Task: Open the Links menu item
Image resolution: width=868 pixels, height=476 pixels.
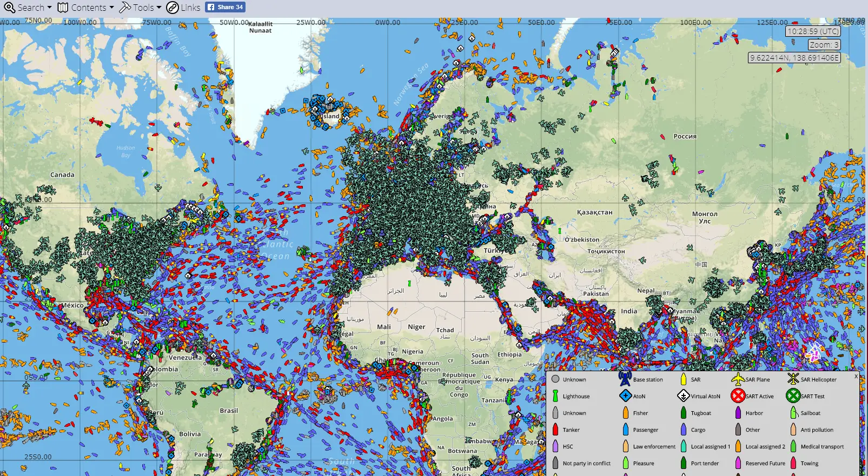Action: pos(183,8)
